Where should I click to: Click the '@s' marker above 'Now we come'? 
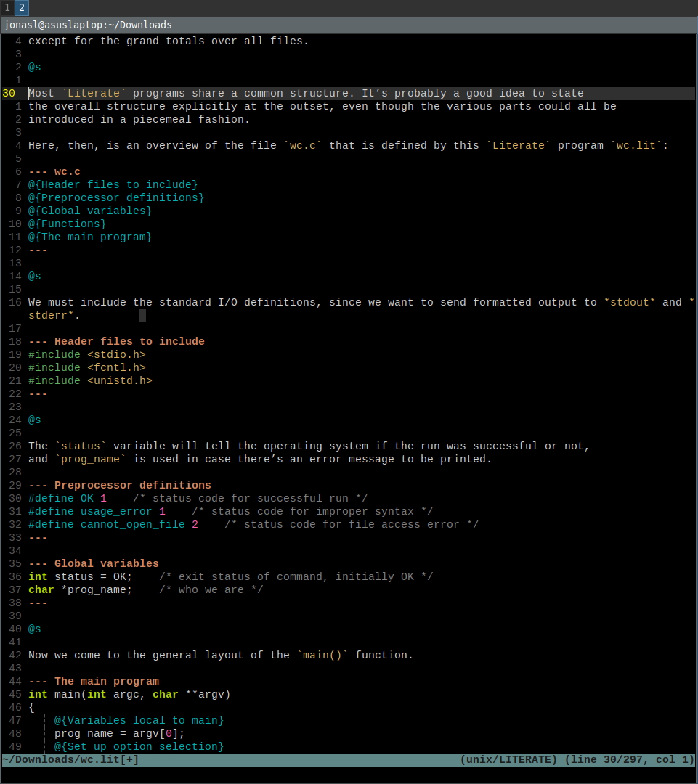point(35,629)
